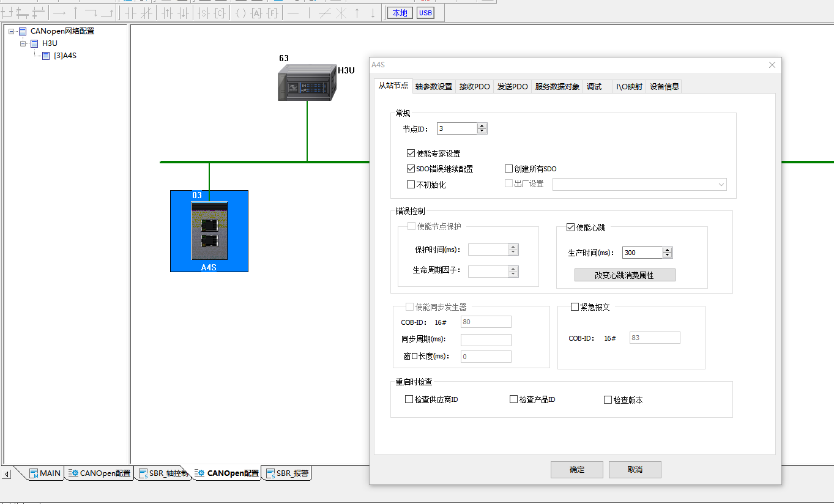This screenshot has height=504, width=834.
Task: Switch to 轴参数设置 tab
Action: (434, 87)
